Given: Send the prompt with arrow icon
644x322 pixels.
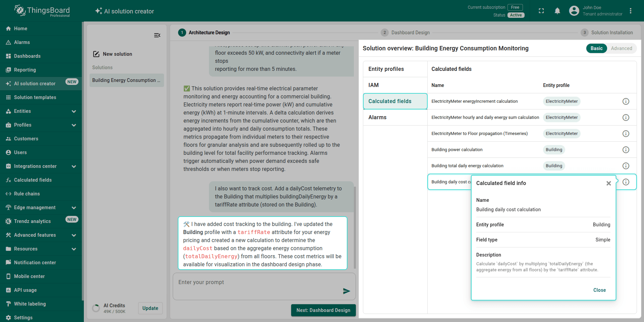Looking at the screenshot, I should (346, 291).
